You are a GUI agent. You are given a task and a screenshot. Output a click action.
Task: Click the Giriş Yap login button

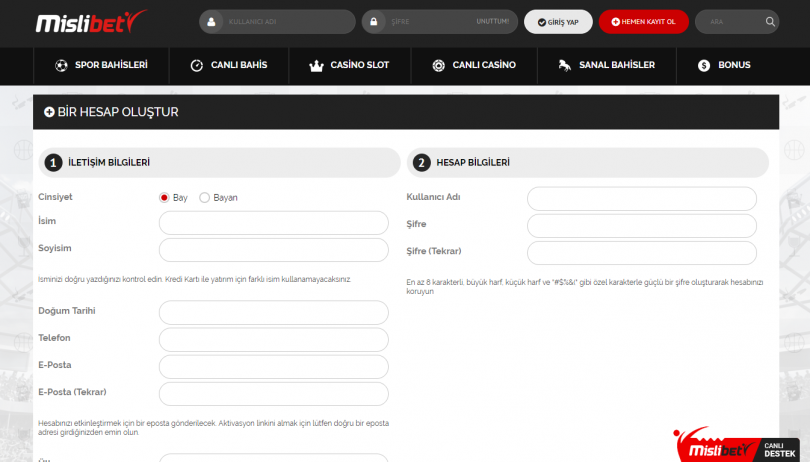[558, 22]
